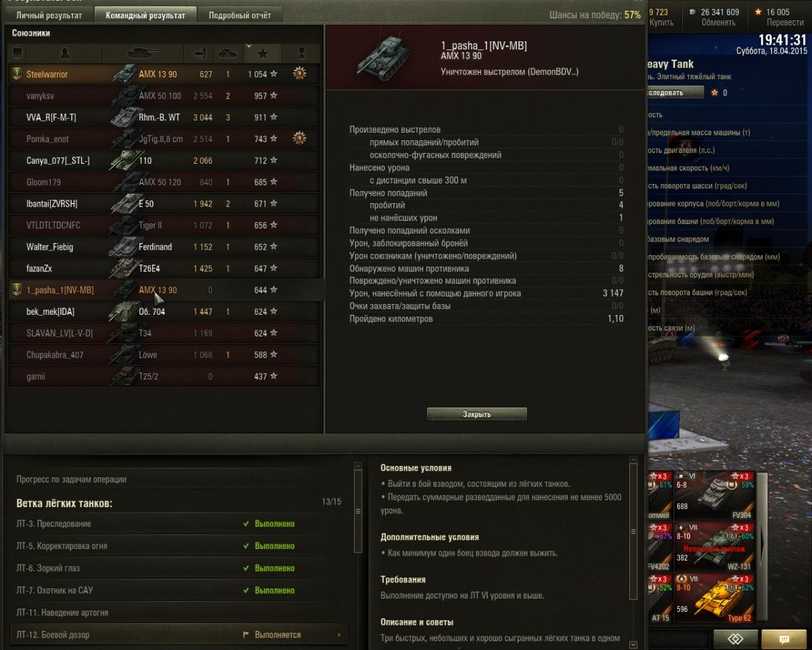Sort allies by player name column icon
This screenshot has width=812, height=650.
coord(65,53)
